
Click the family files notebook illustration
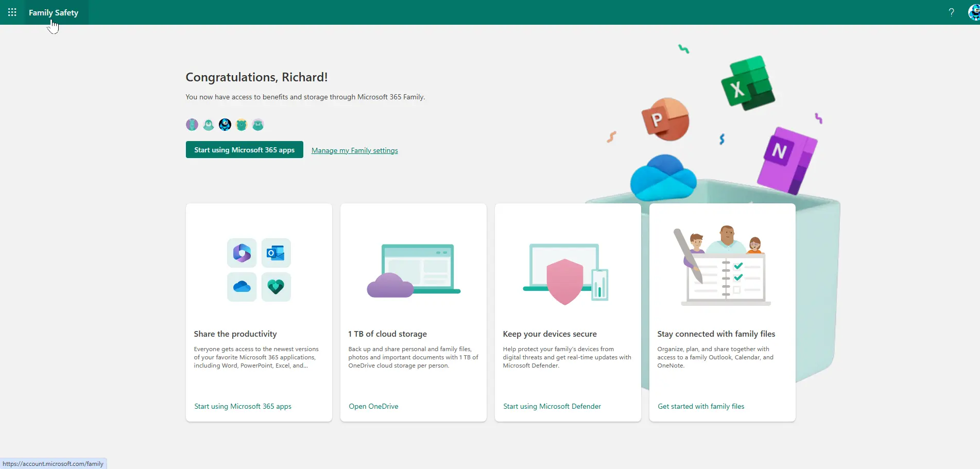click(723, 266)
